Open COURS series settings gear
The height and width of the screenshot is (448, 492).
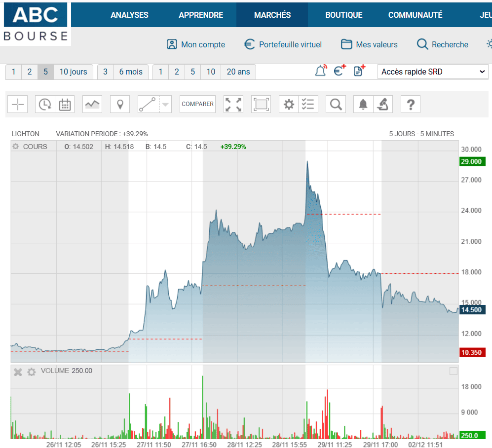[x=15, y=147]
